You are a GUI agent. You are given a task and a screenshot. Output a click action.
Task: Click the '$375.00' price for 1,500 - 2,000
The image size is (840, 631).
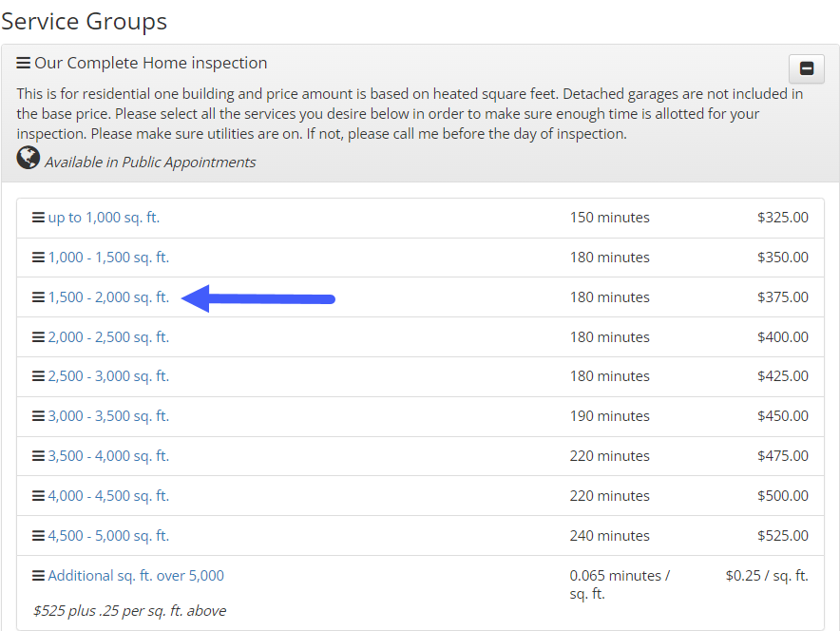784,296
